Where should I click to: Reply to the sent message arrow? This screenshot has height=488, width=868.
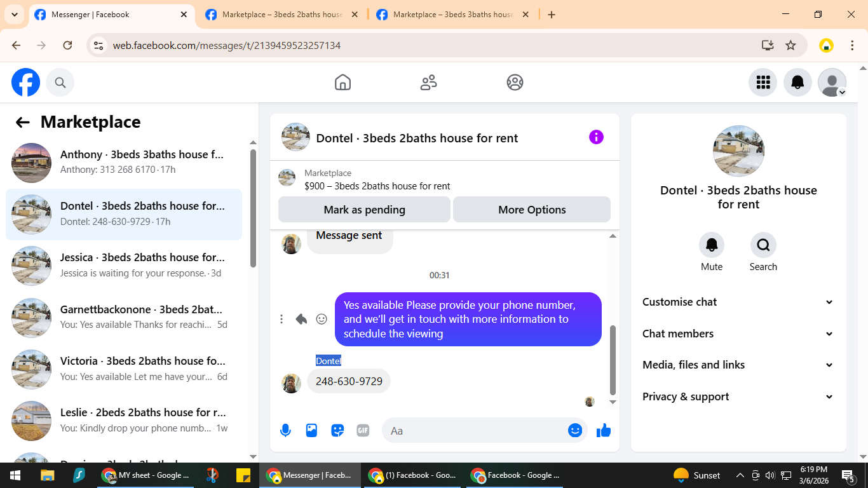click(301, 319)
